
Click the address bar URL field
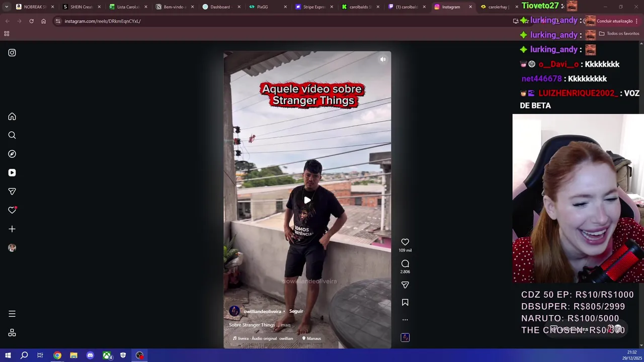tap(282, 21)
